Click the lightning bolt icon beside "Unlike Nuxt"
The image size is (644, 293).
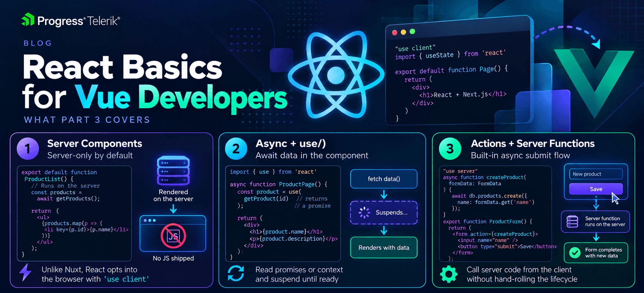[x=25, y=272]
